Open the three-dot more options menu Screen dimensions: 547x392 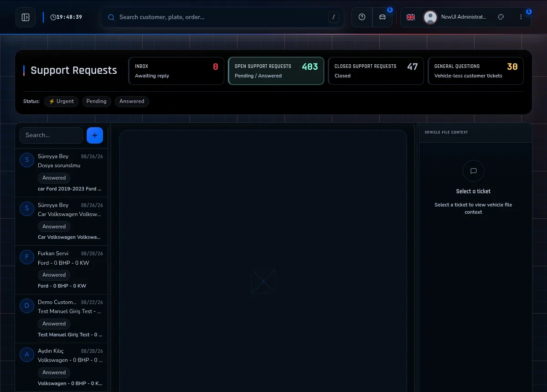point(521,17)
